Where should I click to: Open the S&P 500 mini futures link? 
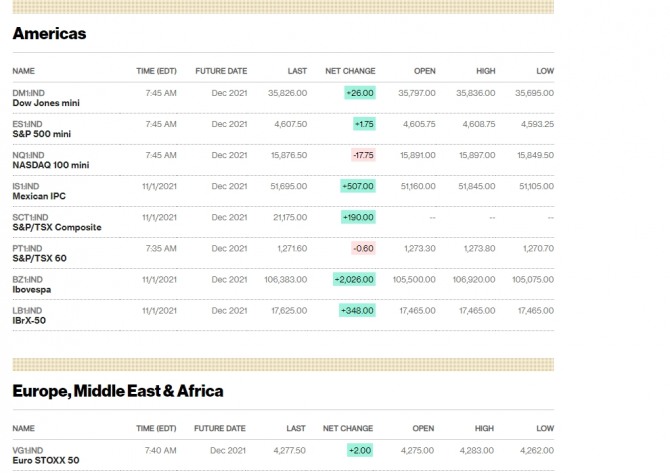coord(41,134)
